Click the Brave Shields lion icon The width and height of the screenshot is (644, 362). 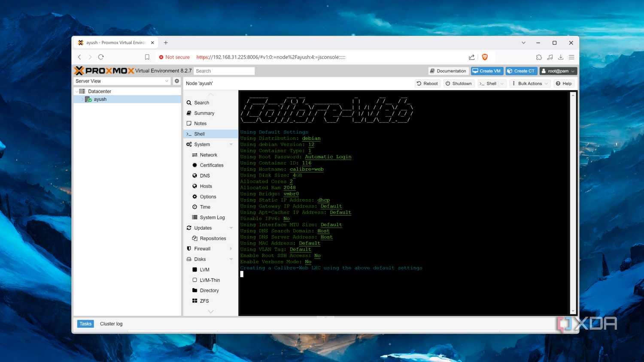485,57
